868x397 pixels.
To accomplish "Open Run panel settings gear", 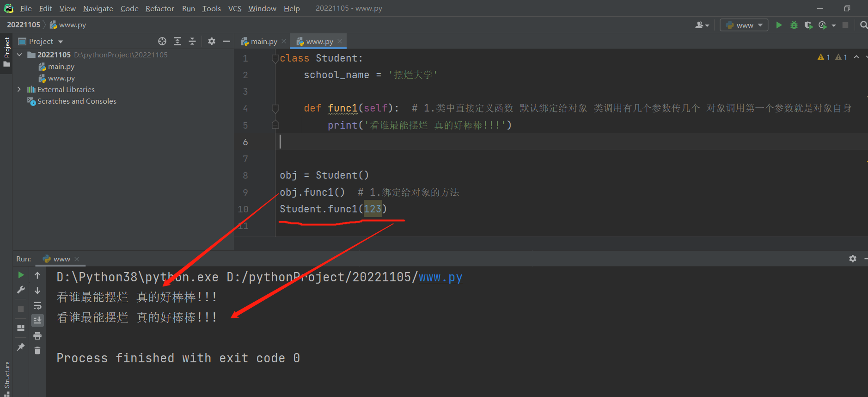I will click(x=853, y=259).
